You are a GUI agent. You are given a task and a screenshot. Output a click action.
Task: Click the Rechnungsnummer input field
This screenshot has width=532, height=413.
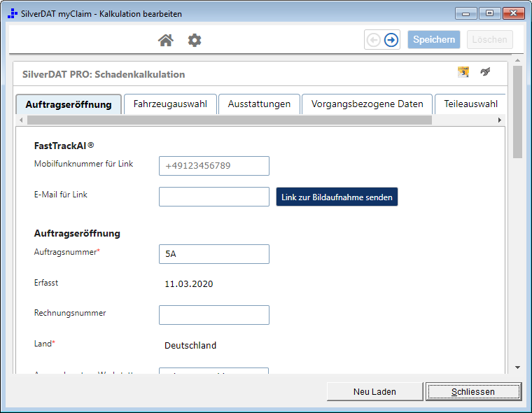coord(214,315)
